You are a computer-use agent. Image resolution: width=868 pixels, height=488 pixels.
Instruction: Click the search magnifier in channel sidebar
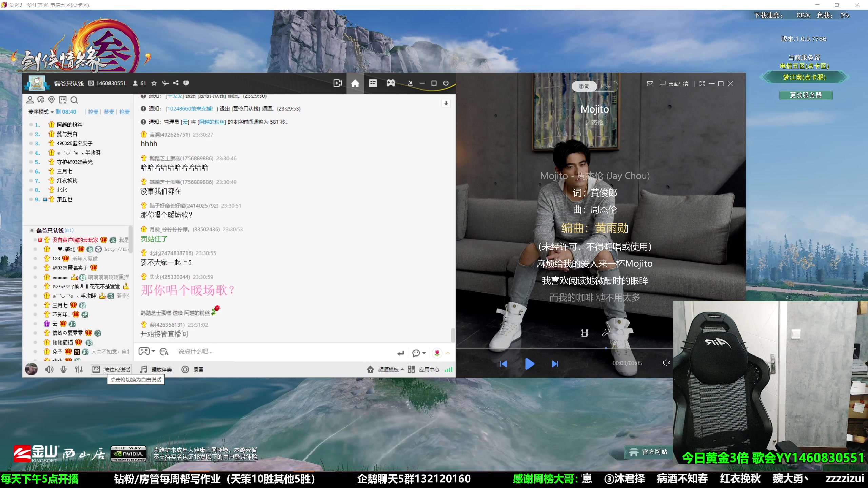pyautogui.click(x=74, y=100)
